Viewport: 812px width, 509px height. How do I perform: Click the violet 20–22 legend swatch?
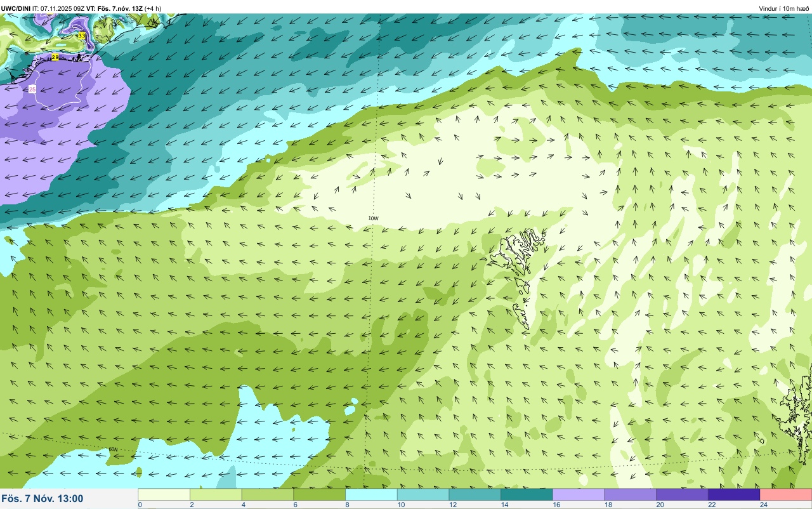tap(683, 494)
